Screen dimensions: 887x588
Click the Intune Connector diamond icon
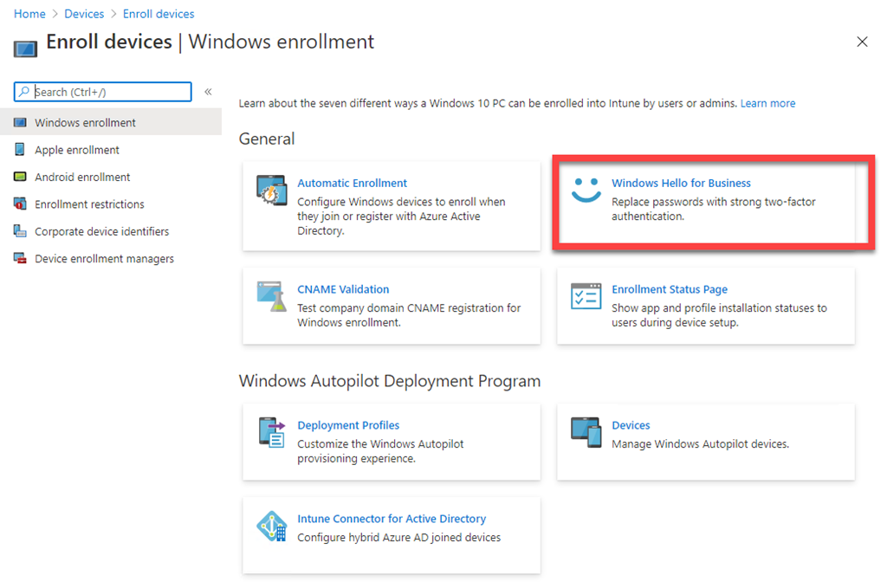271,526
